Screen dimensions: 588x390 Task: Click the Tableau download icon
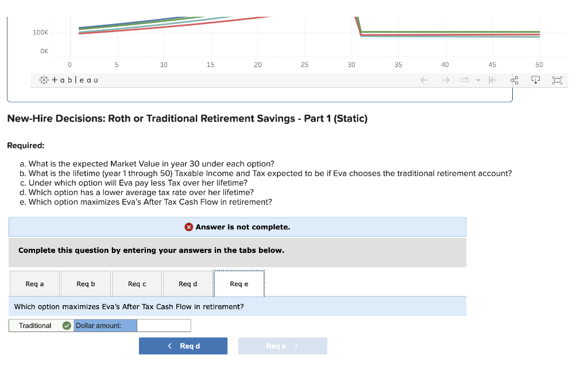536,80
